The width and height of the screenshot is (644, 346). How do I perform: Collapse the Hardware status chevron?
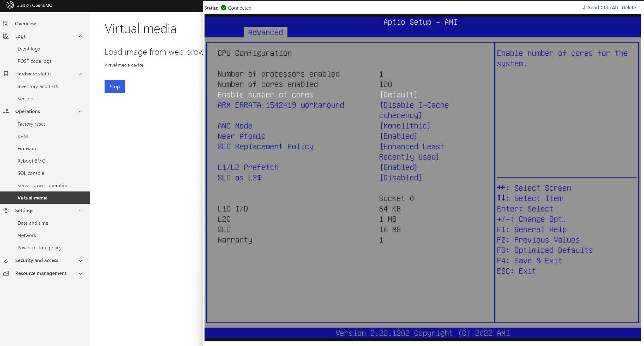tap(81, 74)
